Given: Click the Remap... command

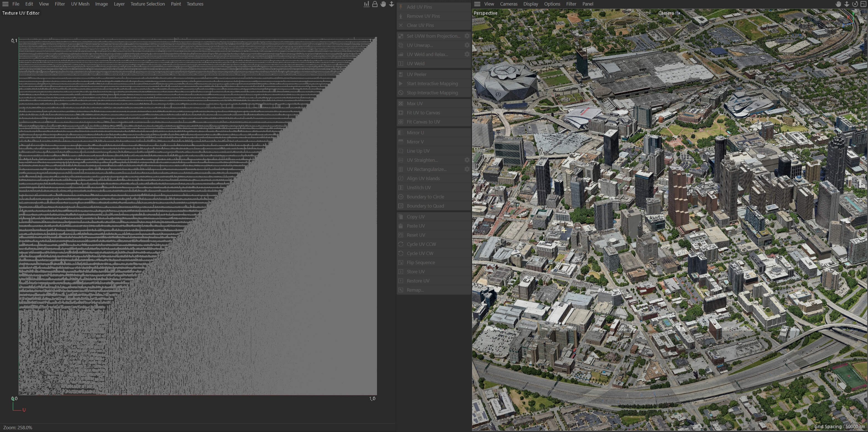Looking at the screenshot, I should pyautogui.click(x=434, y=290).
